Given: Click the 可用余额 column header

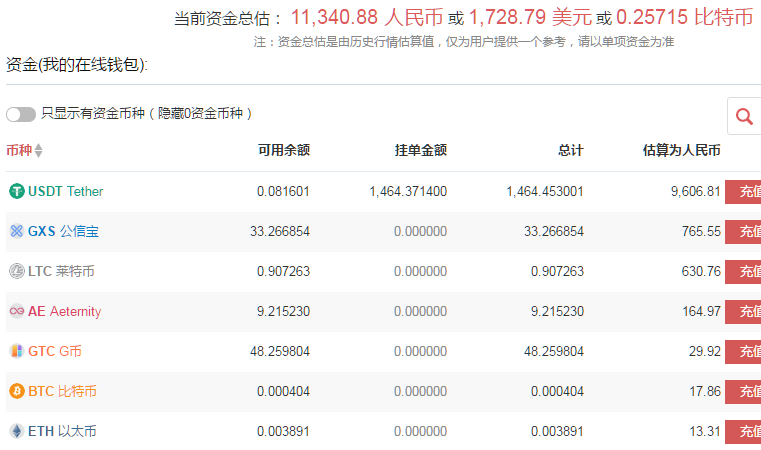Looking at the screenshot, I should (x=284, y=150).
